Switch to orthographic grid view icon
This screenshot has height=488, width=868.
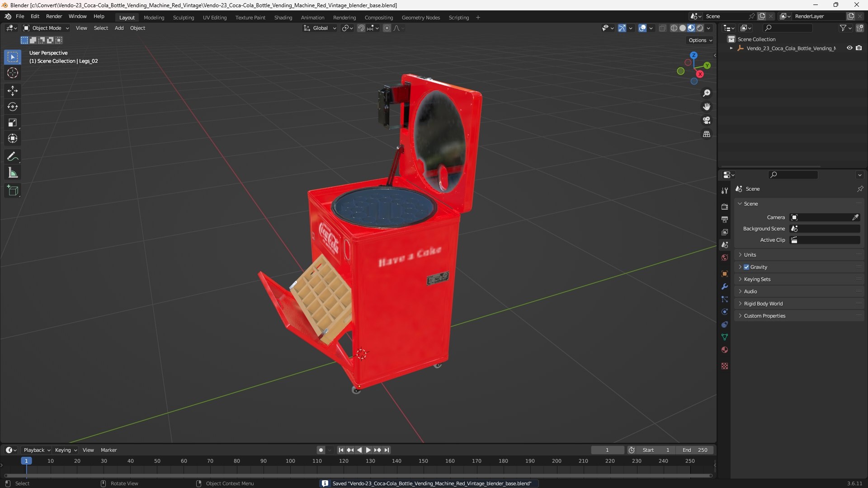coord(707,134)
